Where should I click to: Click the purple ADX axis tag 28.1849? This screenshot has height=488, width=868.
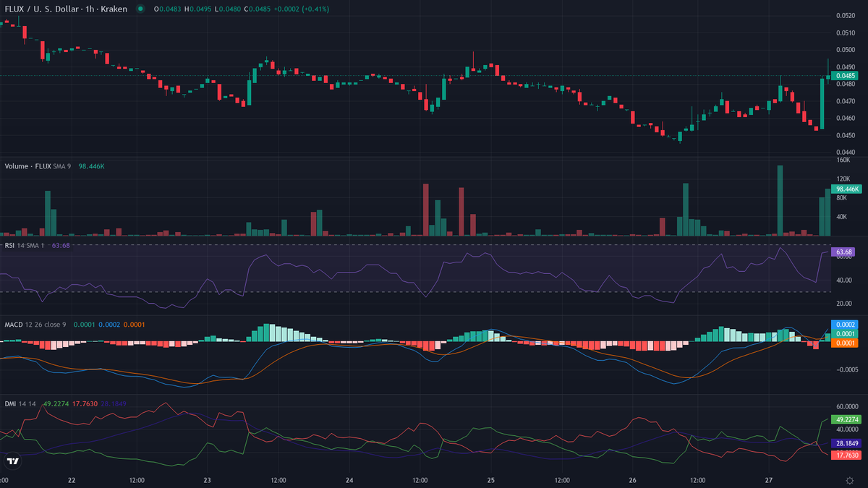pyautogui.click(x=846, y=443)
